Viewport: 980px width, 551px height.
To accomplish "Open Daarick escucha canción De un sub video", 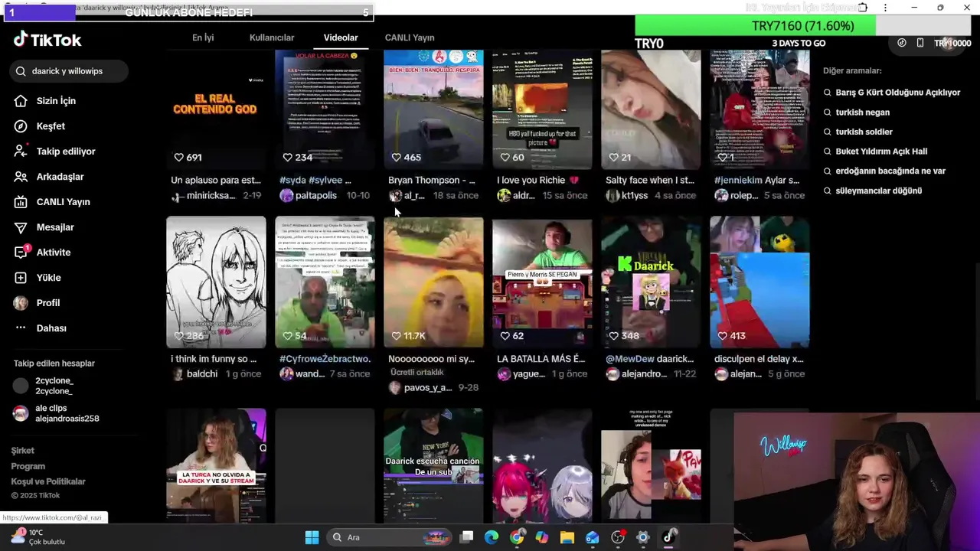I will point(433,465).
